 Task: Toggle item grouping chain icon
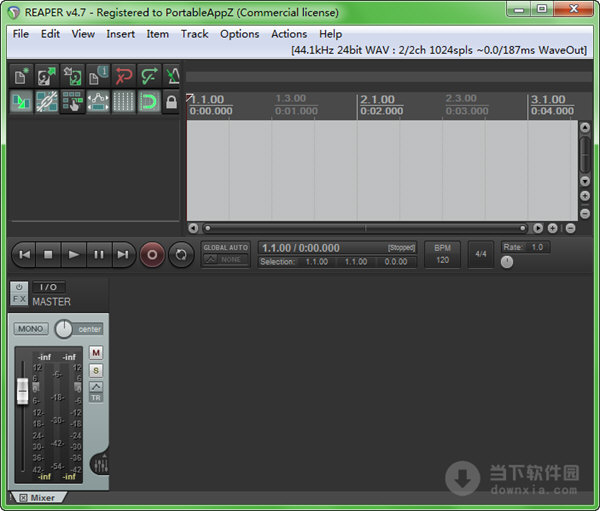coord(47,102)
